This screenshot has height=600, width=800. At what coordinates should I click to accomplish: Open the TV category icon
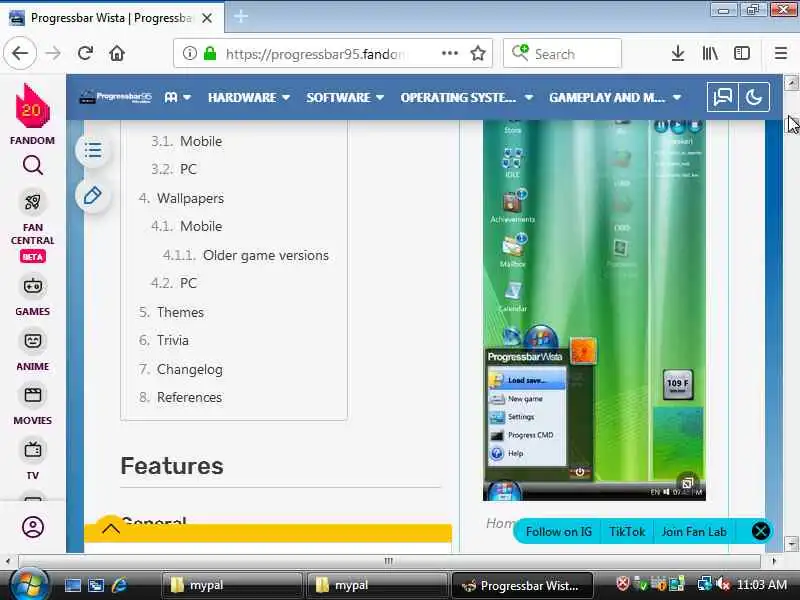click(x=33, y=450)
